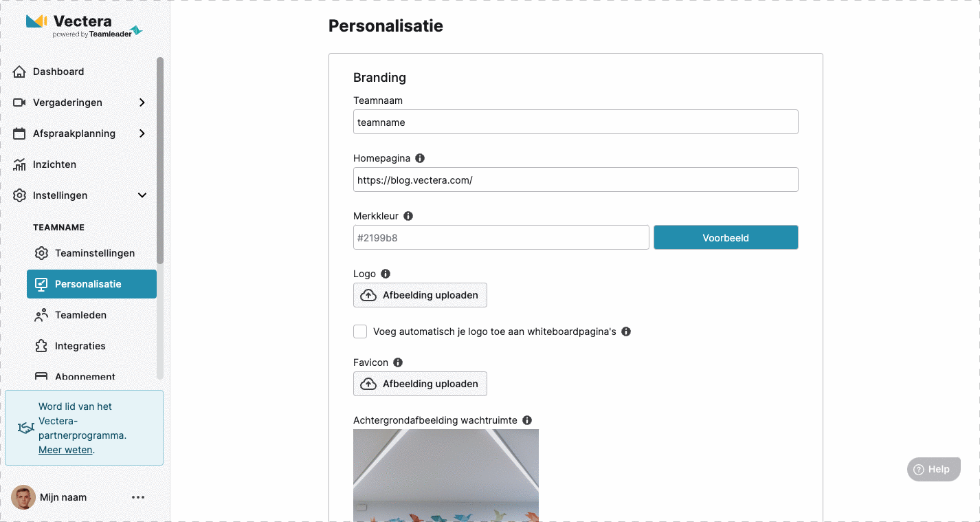Expand the Afspraakplanning submenu chevron
This screenshot has width=980, height=522.
142,133
